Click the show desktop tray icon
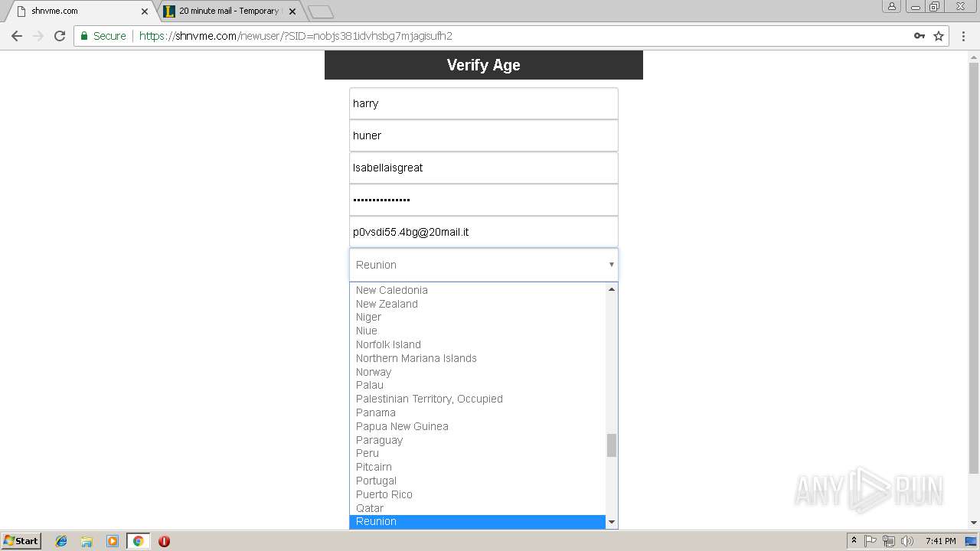The image size is (980, 551). 972,541
